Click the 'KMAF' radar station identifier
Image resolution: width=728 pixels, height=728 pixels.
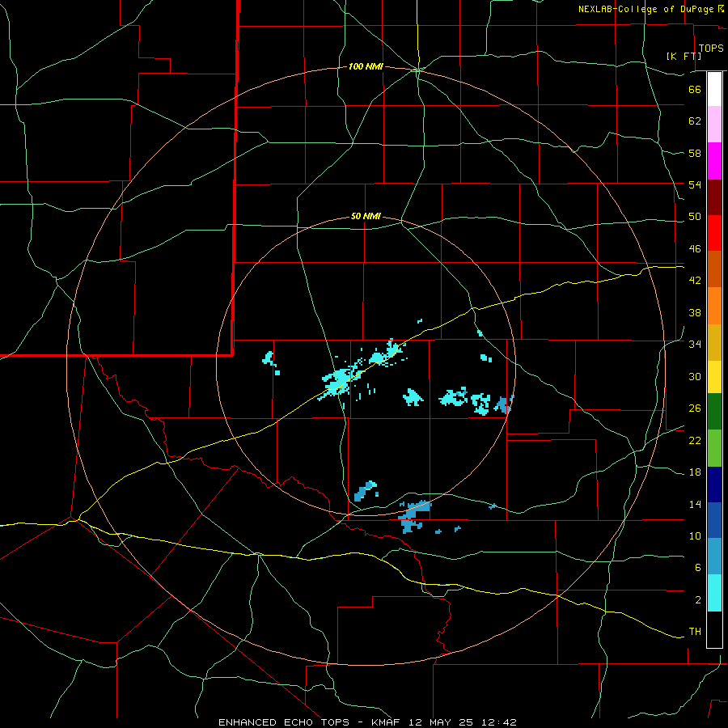pos(387,722)
